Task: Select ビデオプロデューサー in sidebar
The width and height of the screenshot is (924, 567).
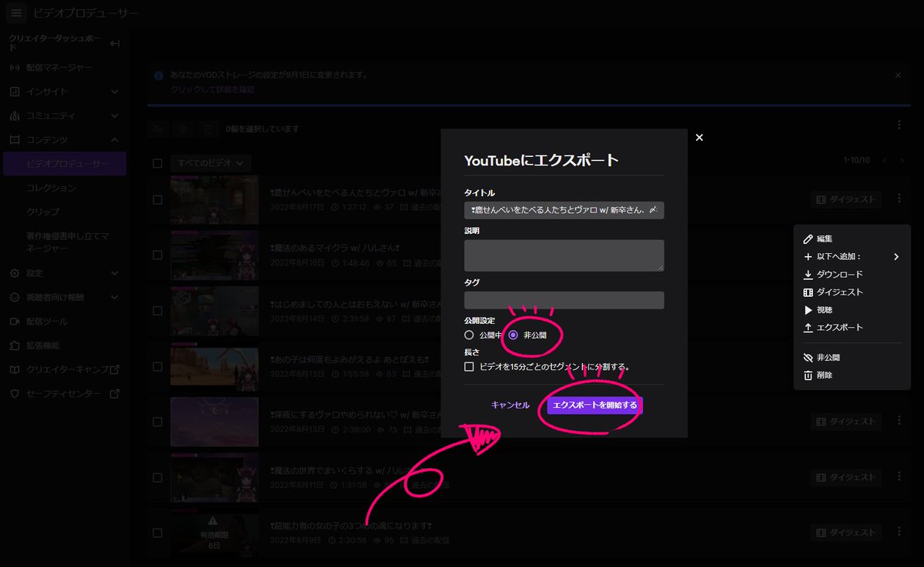Action: coord(65,164)
